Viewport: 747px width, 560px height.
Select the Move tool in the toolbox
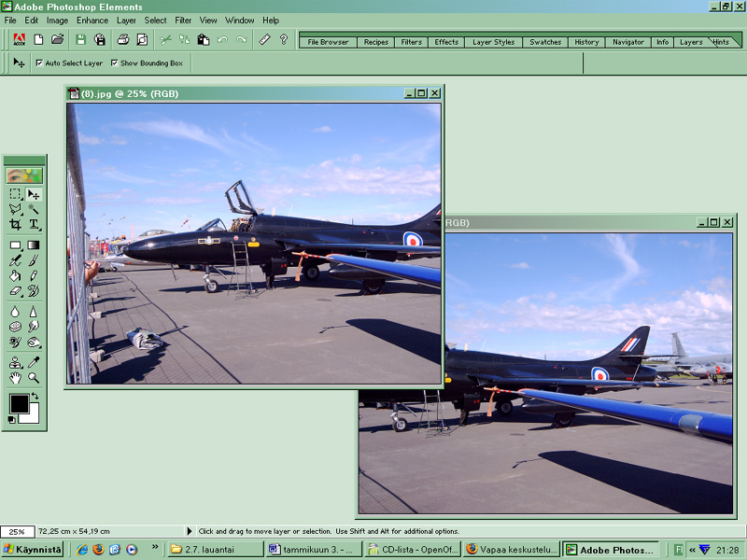click(34, 194)
